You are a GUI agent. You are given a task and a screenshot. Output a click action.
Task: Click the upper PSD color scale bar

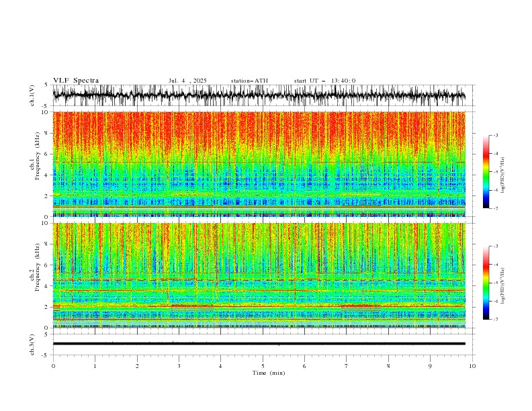click(x=486, y=172)
